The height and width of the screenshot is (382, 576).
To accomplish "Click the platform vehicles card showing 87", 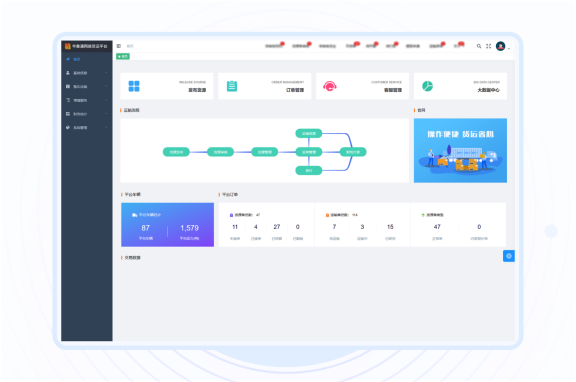I will point(168,224).
